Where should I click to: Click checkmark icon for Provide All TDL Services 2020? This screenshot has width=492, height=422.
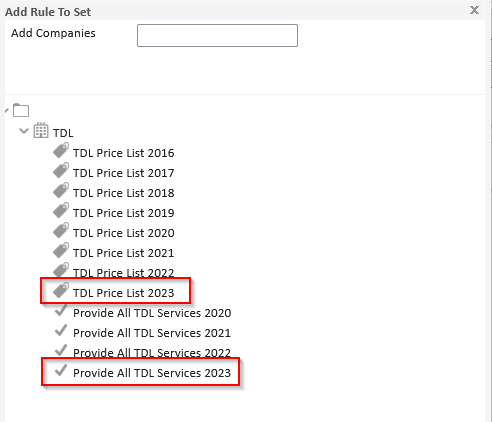[x=61, y=310]
